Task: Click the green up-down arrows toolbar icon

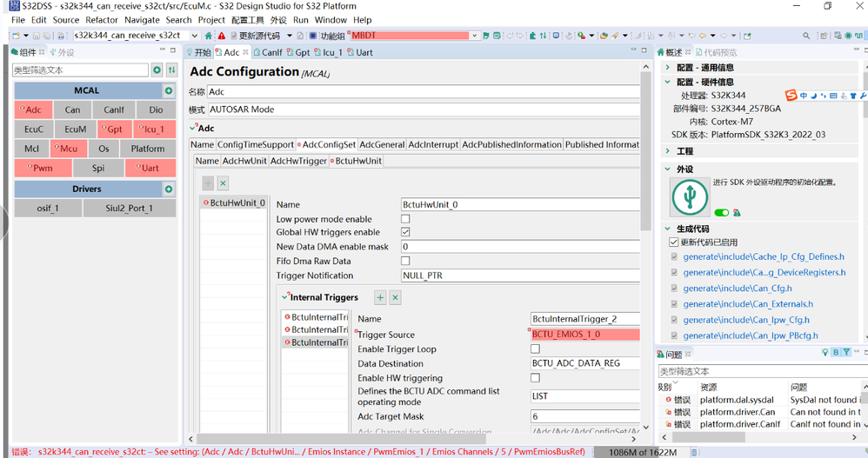Action: click(543, 36)
